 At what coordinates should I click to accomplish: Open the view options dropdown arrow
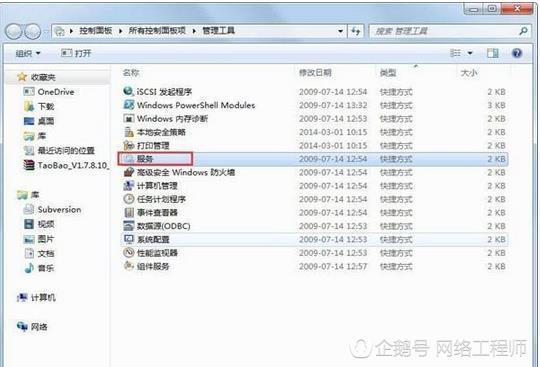(470, 53)
